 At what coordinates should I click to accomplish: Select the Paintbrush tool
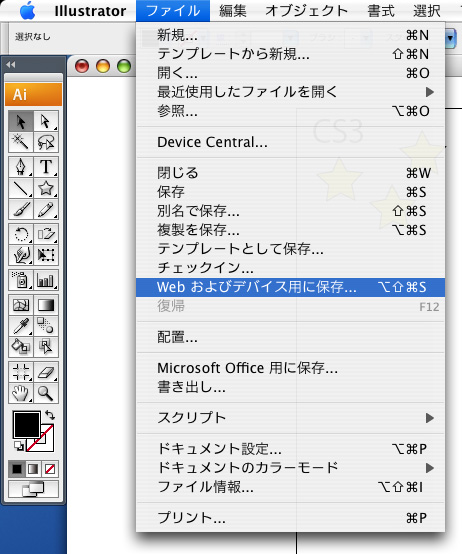tap(21, 209)
